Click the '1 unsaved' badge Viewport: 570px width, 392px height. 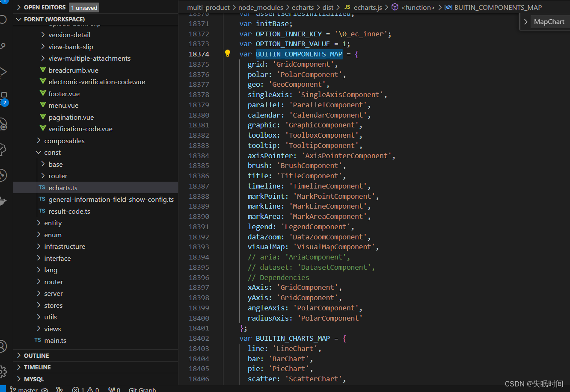[x=84, y=7]
